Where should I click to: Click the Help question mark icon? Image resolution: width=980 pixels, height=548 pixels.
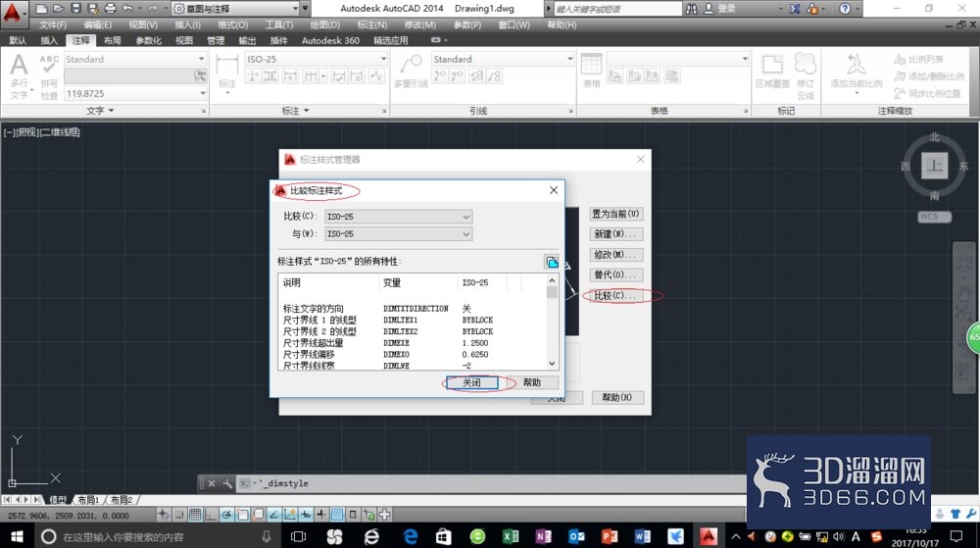[845, 9]
